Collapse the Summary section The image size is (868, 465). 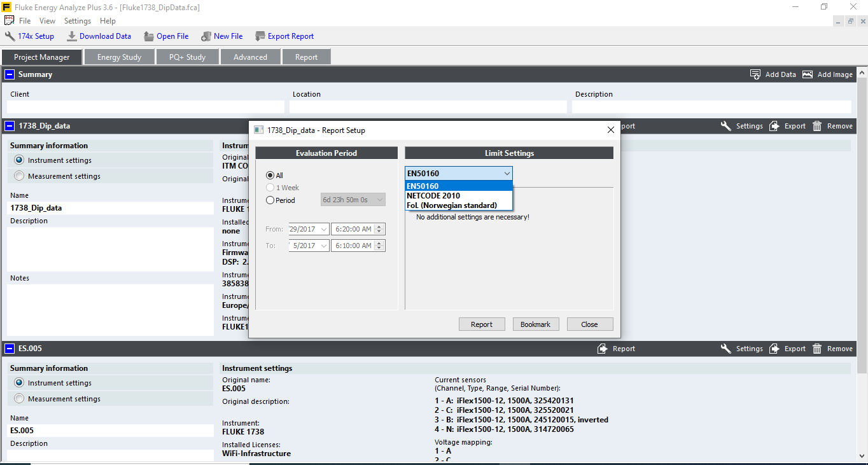click(10, 74)
